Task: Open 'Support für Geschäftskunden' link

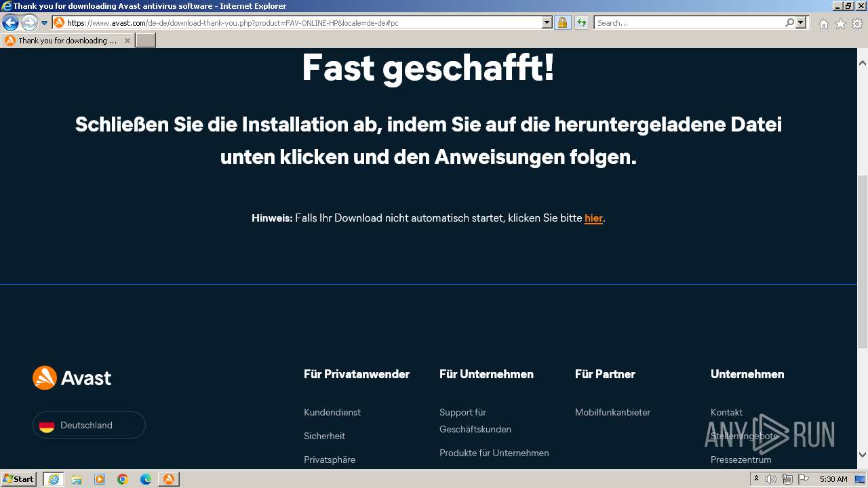Action: coord(475,421)
